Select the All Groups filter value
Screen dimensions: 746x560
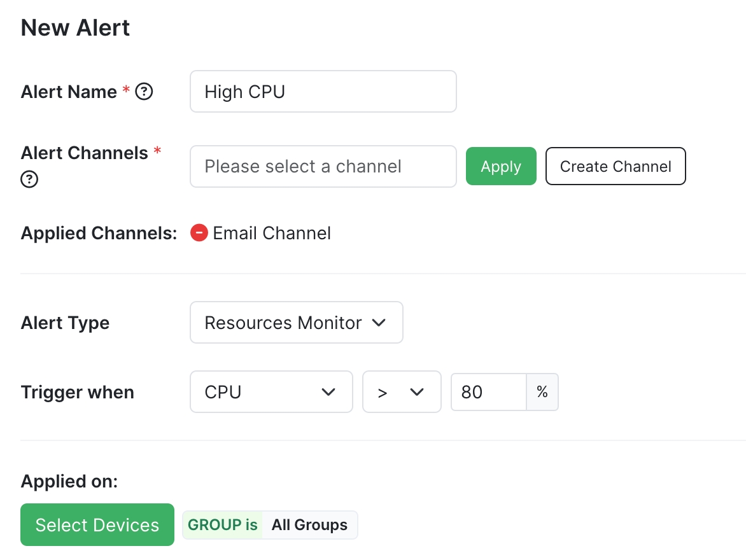click(x=309, y=525)
